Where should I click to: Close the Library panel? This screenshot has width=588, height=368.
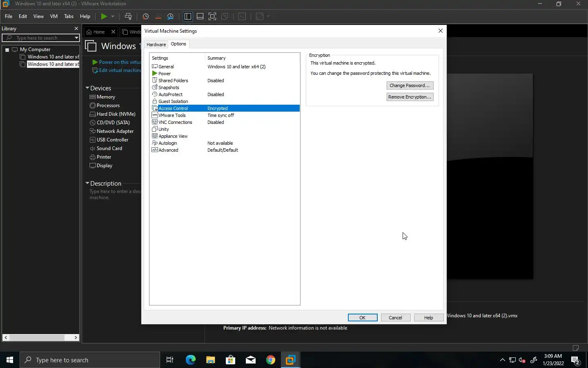(x=76, y=29)
